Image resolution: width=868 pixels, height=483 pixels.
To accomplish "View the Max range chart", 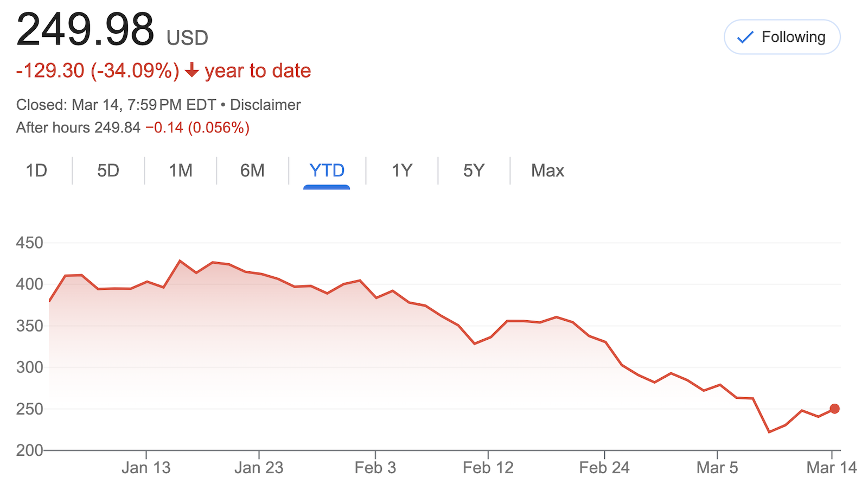I will (547, 171).
